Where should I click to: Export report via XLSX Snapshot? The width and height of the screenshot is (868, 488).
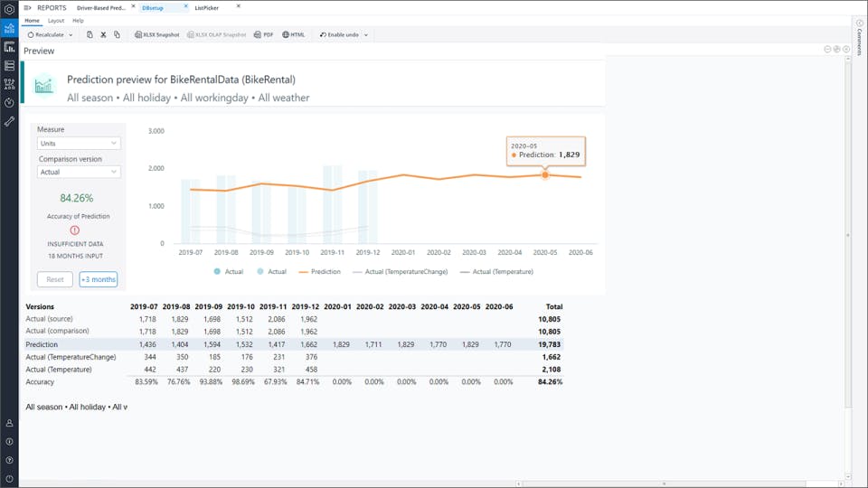pos(156,35)
